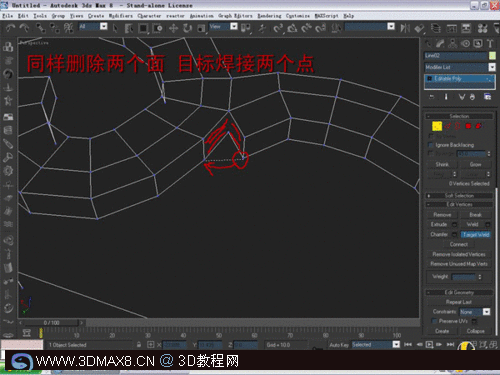Select Border sub-object level icon
Image resolution: width=500 pixels, height=375 pixels.
click(x=458, y=126)
